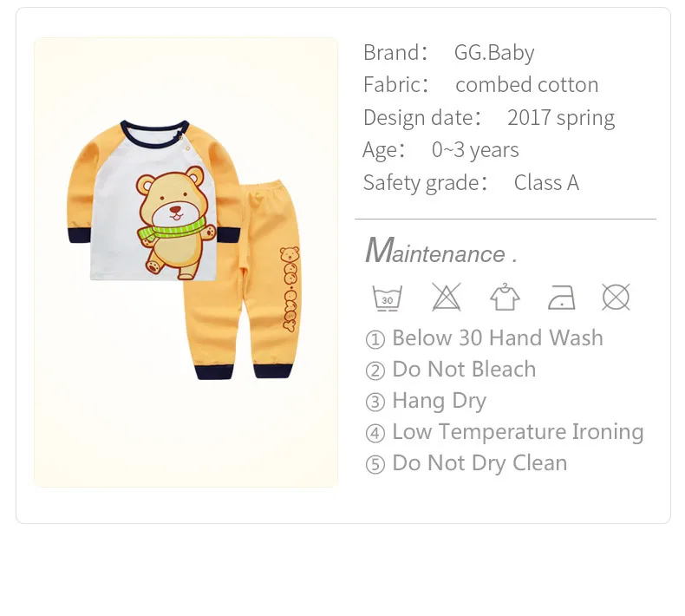This screenshot has width=685, height=616.
Task: Click Low Temperature Ironing instruction
Action: point(519,432)
